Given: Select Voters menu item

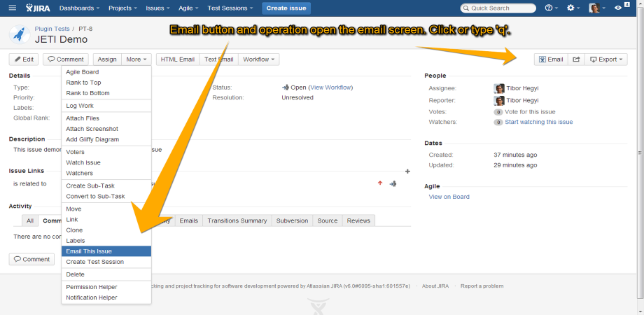Looking at the screenshot, I should point(106,152).
